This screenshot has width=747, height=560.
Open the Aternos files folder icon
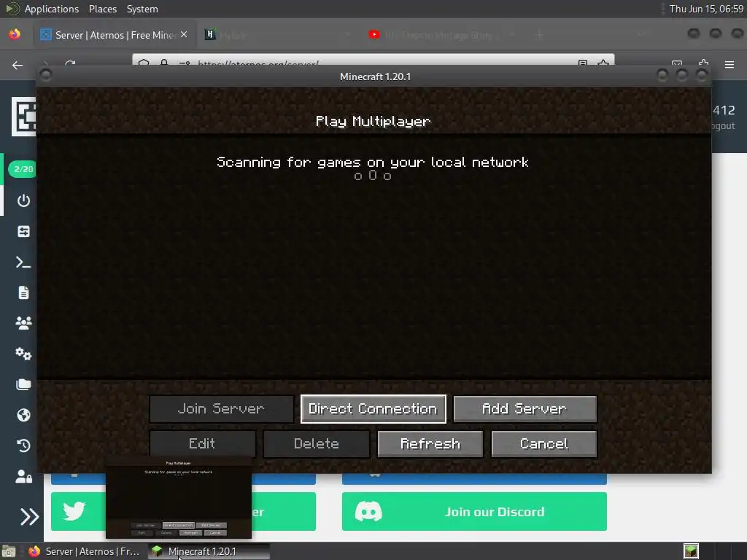tap(23, 384)
